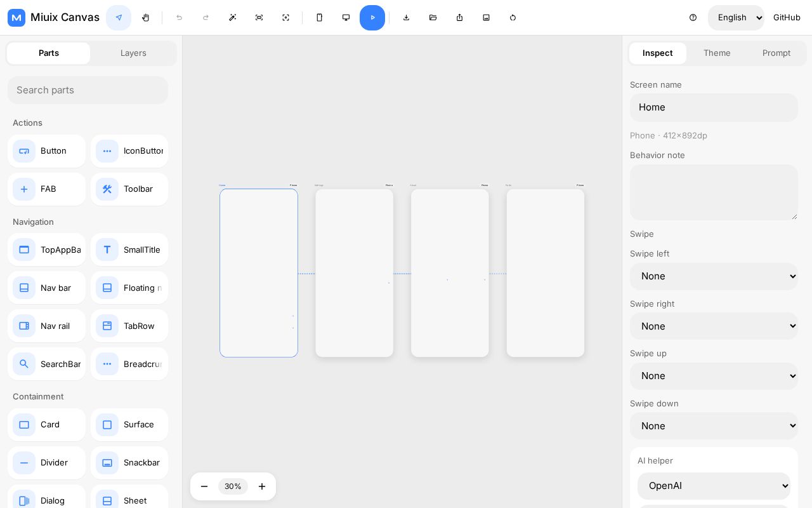Pick the Button part
Screen dimensions: 812x508
[46, 151]
